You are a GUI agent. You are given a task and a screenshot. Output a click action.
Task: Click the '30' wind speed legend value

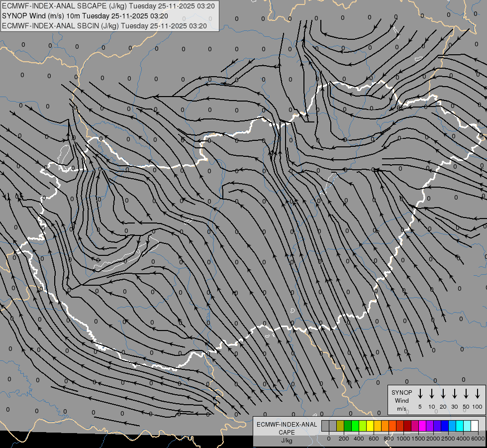454,407
